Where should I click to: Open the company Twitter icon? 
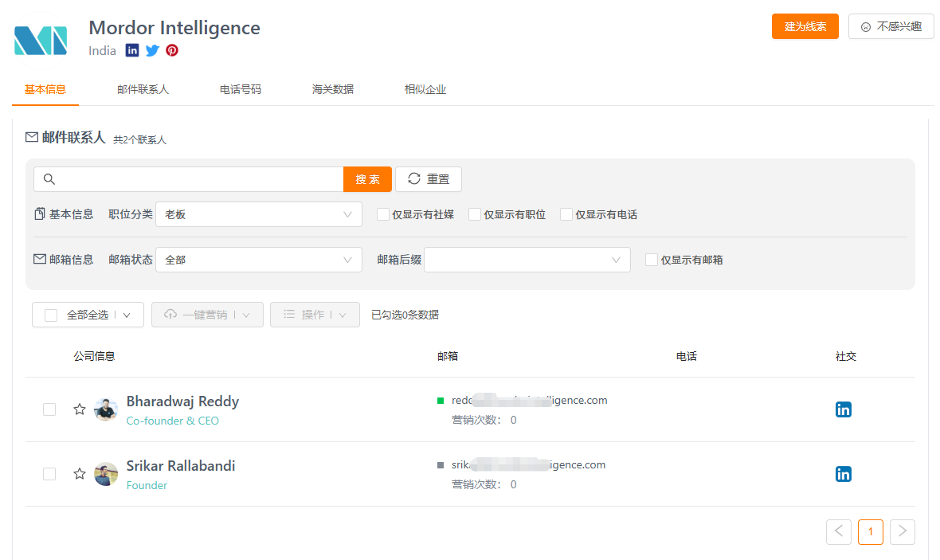(152, 50)
